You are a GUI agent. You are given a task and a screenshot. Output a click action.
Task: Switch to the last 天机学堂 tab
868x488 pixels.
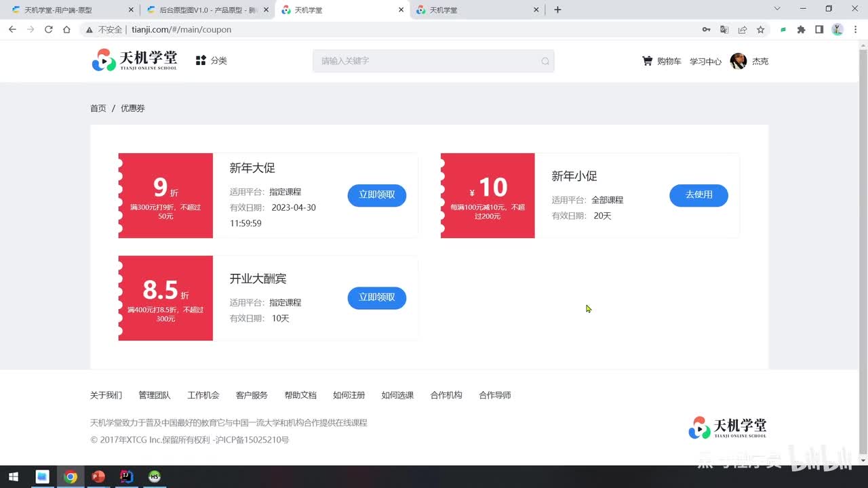pyautogui.click(x=478, y=10)
